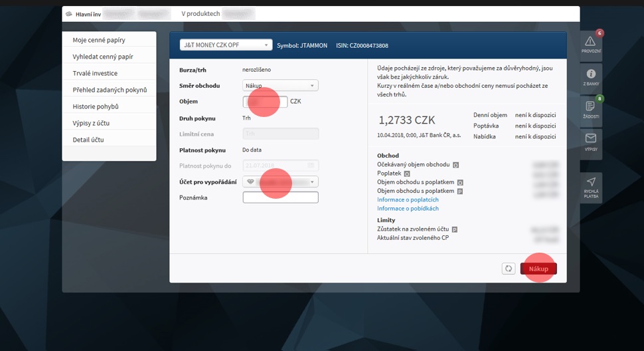Click the Aktuální stav zvoleného CP label
The width and height of the screenshot is (644, 351).
[413, 237]
